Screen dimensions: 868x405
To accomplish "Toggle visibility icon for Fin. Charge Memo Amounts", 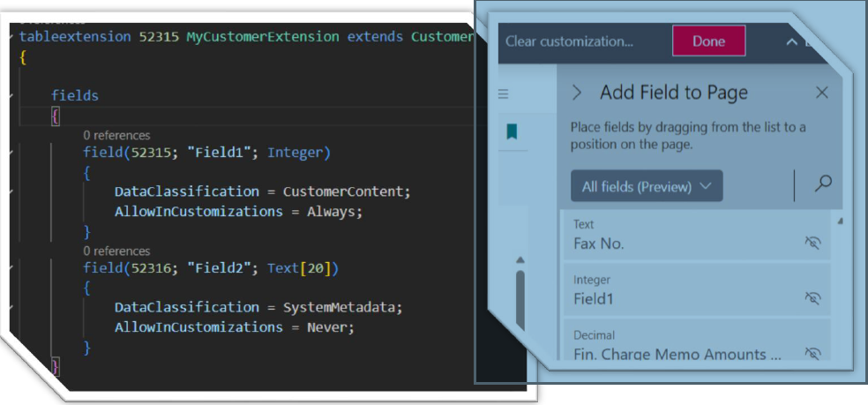I will (x=812, y=353).
